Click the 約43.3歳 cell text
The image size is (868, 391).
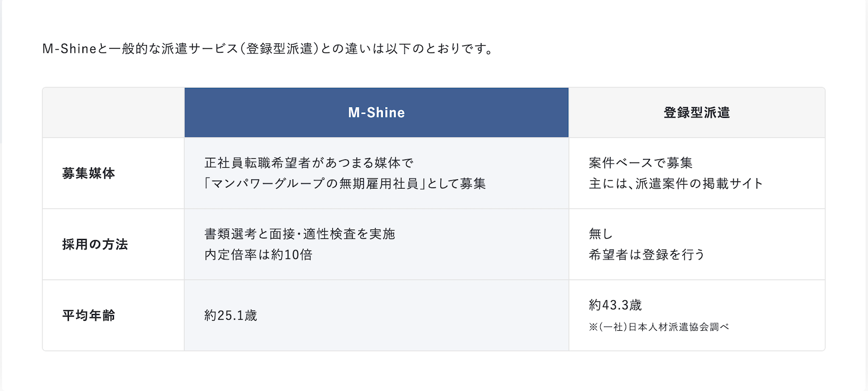[616, 305]
